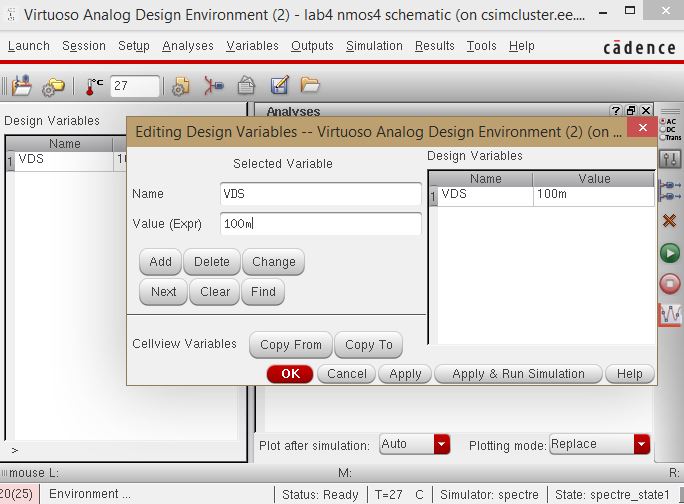Click Apply & Run Simulation button
The width and height of the screenshot is (684, 504).
[518, 374]
